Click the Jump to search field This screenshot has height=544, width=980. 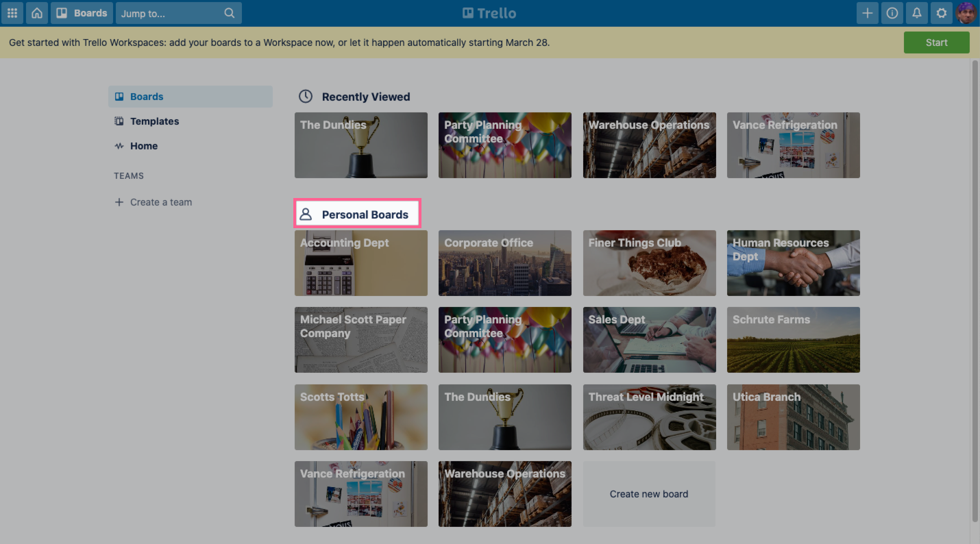pyautogui.click(x=171, y=12)
